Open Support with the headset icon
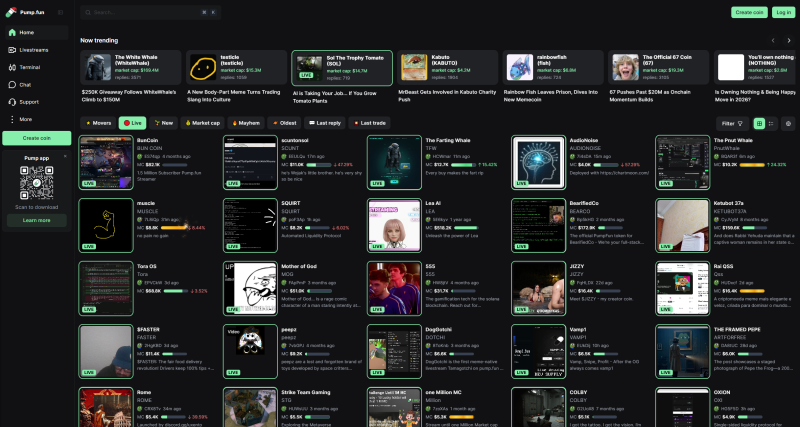This screenshot has height=427, width=800. point(28,101)
